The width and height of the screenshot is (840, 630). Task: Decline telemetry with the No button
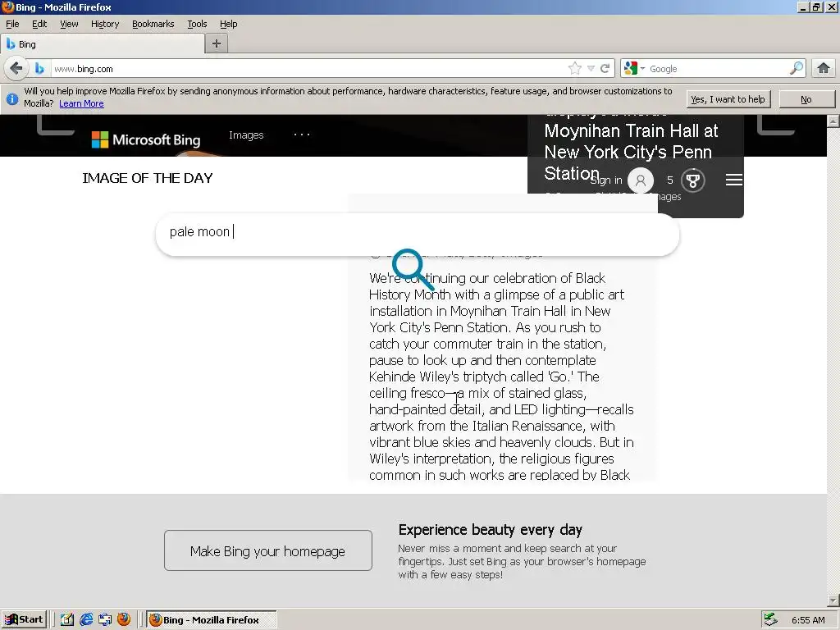(x=806, y=99)
